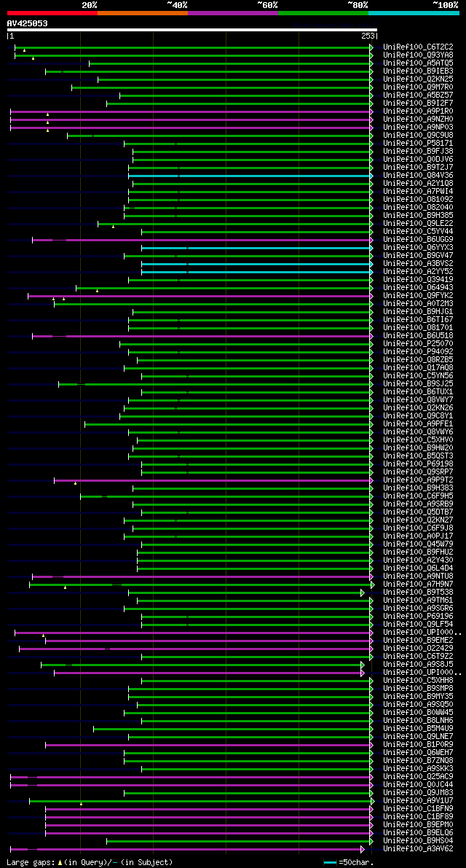The height and width of the screenshot is (868, 466).
Task: Click the UniRef100_A9V1U7 label
Action: tap(418, 802)
